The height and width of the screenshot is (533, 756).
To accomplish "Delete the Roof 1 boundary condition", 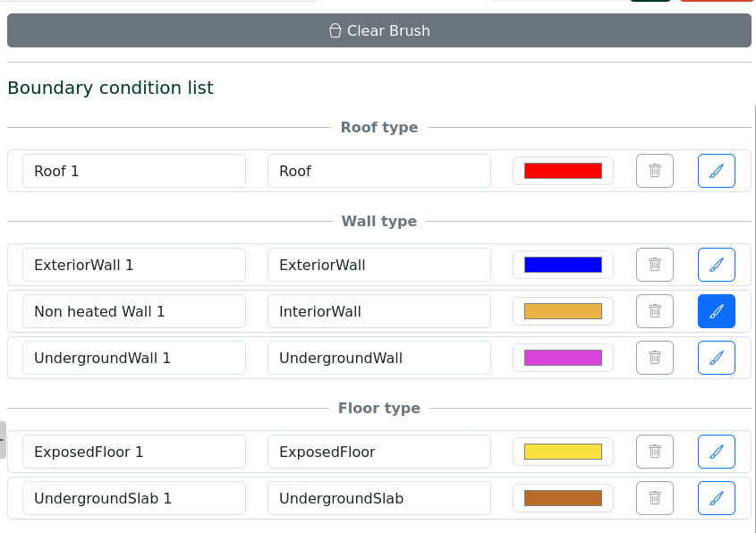I will coord(654,171).
